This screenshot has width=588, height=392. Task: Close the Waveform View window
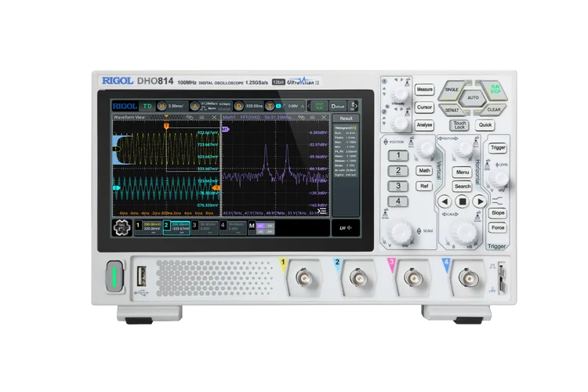[x=214, y=118]
